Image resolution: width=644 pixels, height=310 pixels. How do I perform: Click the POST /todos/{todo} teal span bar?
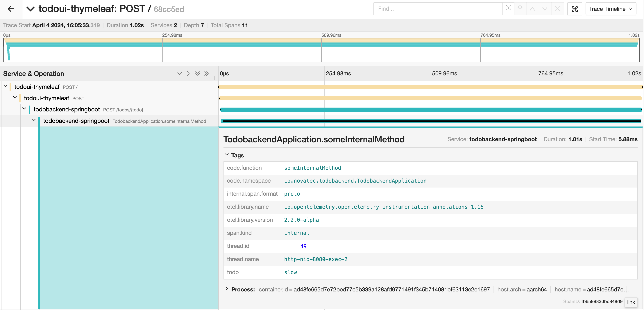tap(431, 110)
